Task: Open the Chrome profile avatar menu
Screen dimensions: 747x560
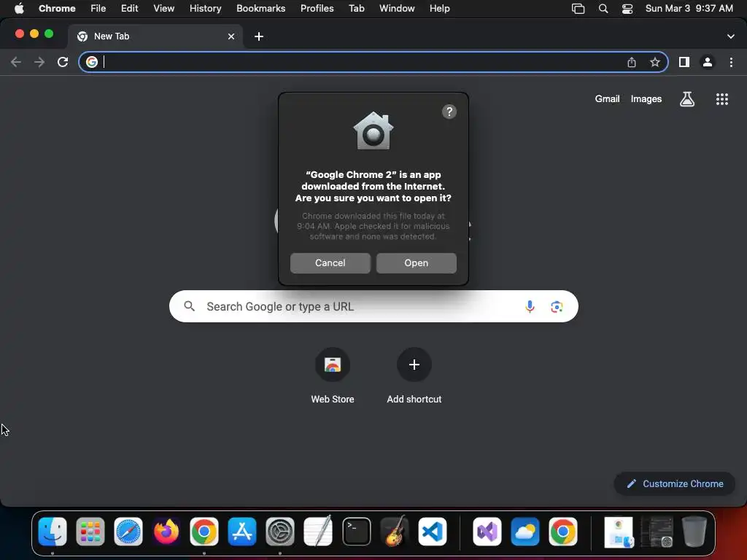Action: [x=708, y=62]
